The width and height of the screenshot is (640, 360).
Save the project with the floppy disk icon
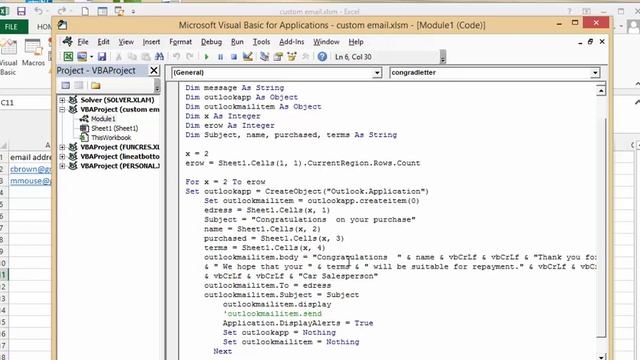click(102, 57)
